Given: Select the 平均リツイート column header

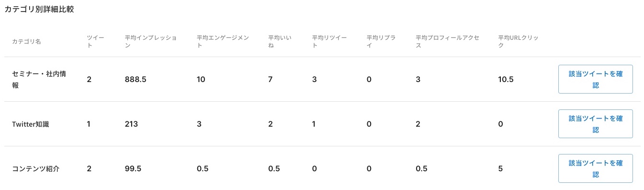Looking at the screenshot, I should pyautogui.click(x=329, y=41).
